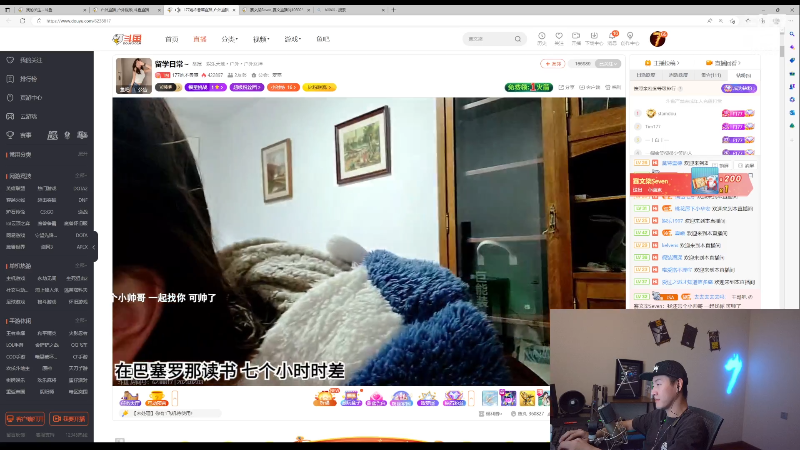Open APEX category in sidebar

pyautogui.click(x=82, y=247)
